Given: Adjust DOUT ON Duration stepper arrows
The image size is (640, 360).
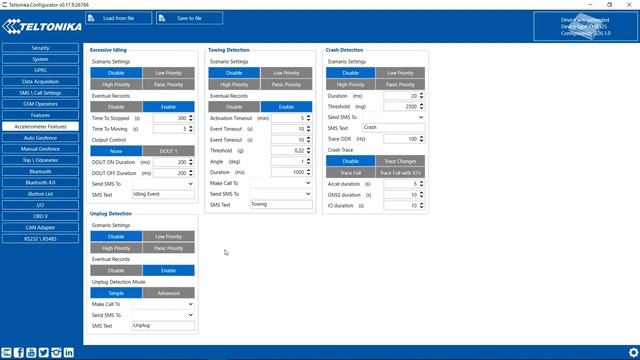Looking at the screenshot, I should pos(191,162).
